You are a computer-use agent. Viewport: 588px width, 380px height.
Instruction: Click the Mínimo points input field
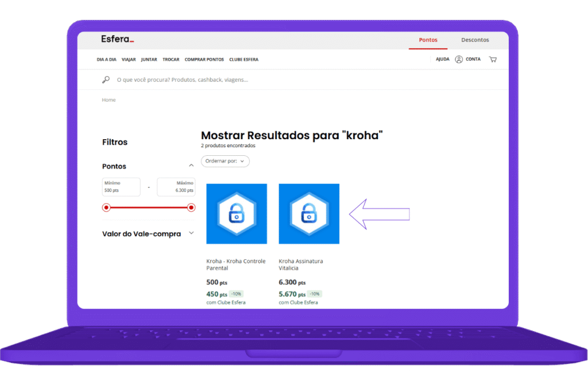coord(121,187)
